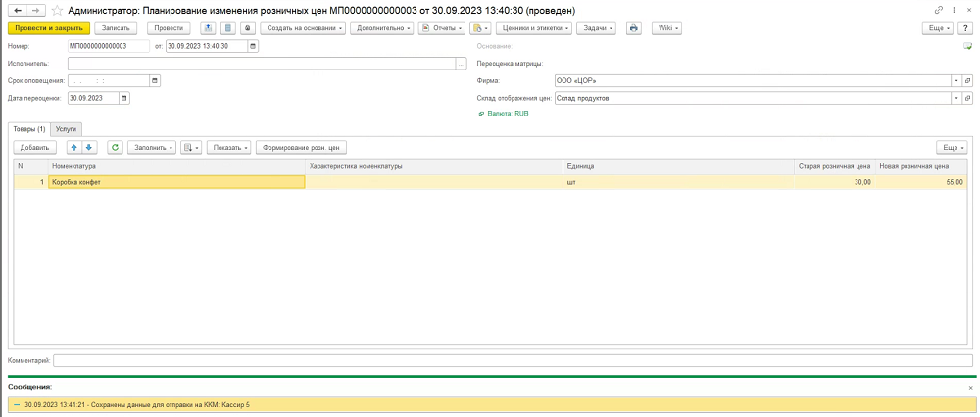
Task: Expand the Создать на основании dropdown
Action: tap(304, 28)
